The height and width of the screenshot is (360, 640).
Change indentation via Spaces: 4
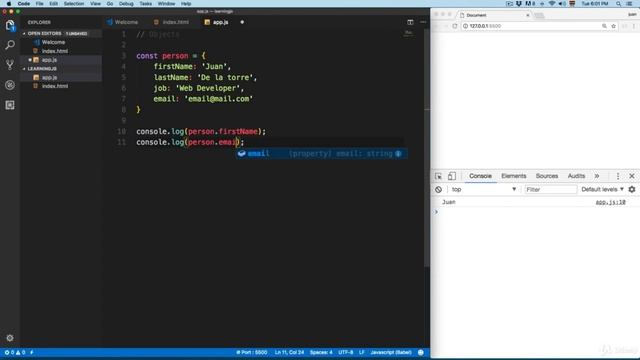pos(321,352)
